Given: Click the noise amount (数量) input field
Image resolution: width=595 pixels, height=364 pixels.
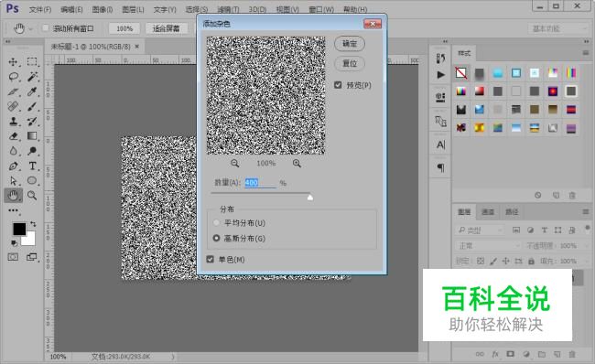Looking at the screenshot, I should pos(260,183).
